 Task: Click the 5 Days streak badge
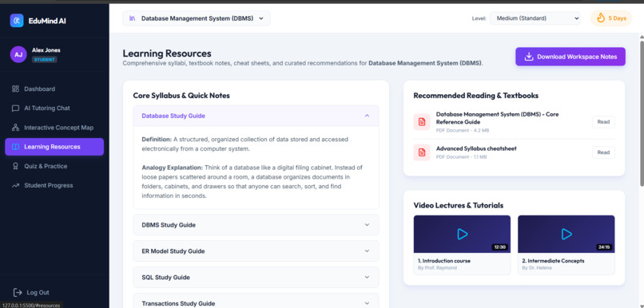tap(611, 18)
